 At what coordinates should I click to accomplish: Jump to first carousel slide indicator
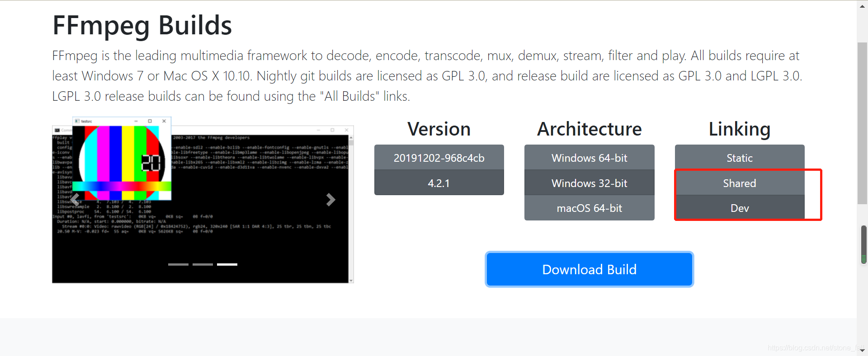[x=178, y=264]
